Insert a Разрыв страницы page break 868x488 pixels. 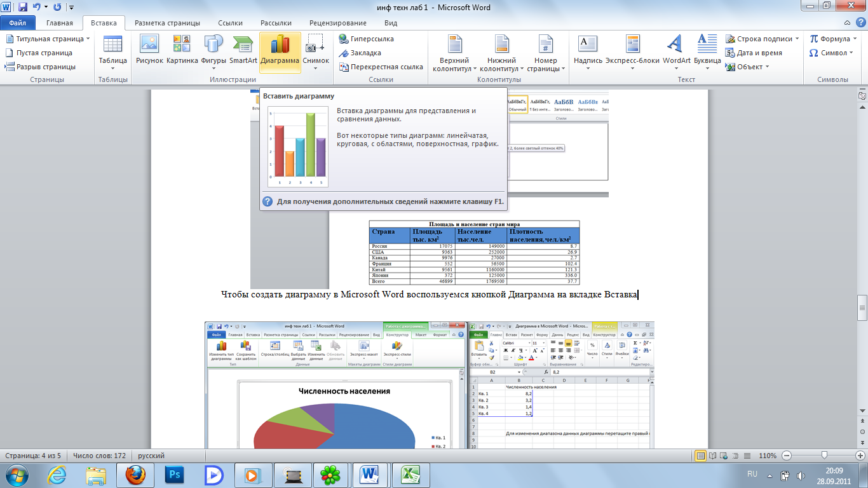[x=41, y=67]
